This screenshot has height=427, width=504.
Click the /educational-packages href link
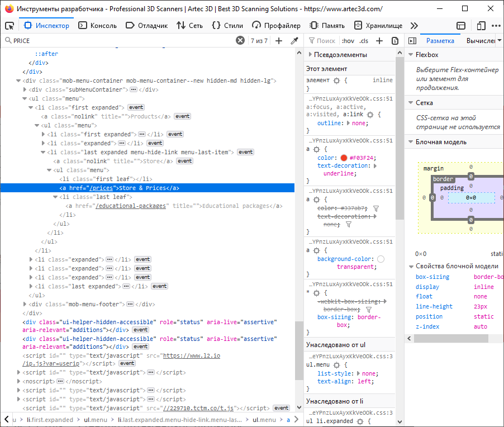click(x=131, y=206)
